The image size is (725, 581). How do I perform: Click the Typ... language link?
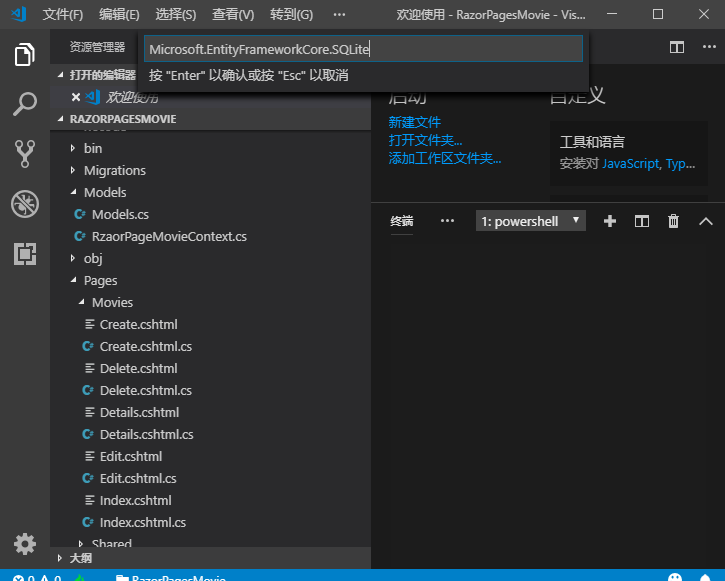(x=681, y=164)
